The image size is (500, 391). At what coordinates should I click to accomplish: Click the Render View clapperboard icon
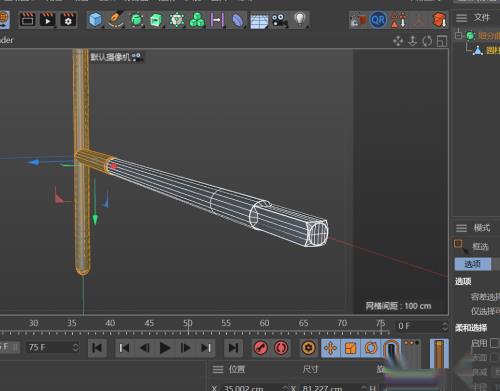pos(28,20)
